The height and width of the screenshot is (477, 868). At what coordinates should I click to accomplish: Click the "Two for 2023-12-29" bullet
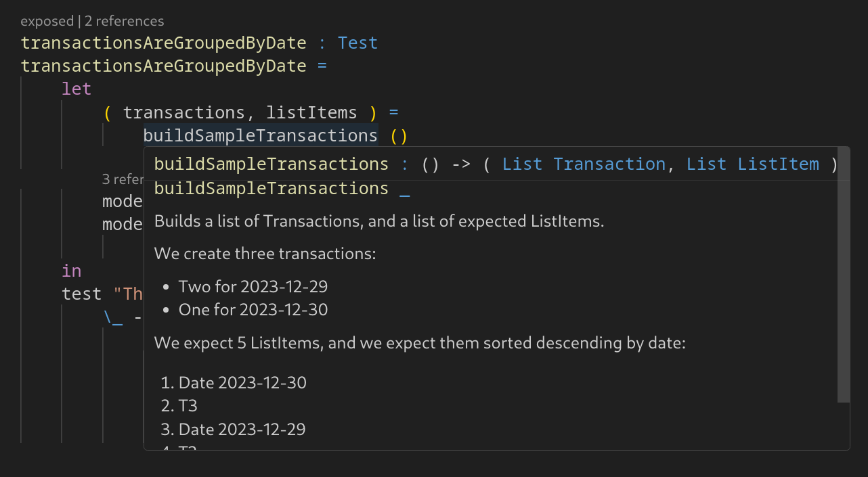(x=253, y=287)
